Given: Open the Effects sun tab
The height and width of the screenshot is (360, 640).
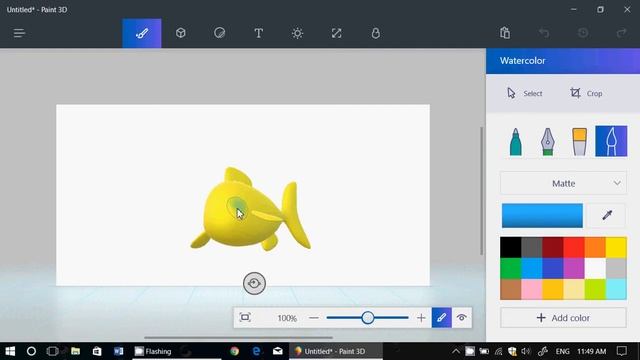Looking at the screenshot, I should (x=297, y=33).
